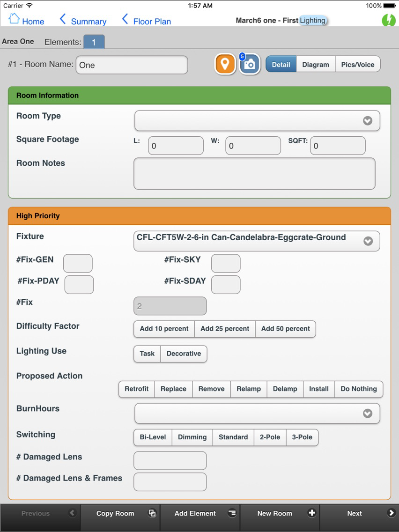Click the SQFT field

pos(338,146)
